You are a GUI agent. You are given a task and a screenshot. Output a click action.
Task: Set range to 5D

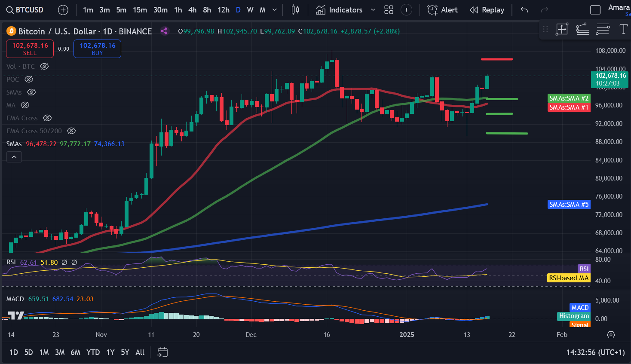(x=28, y=352)
